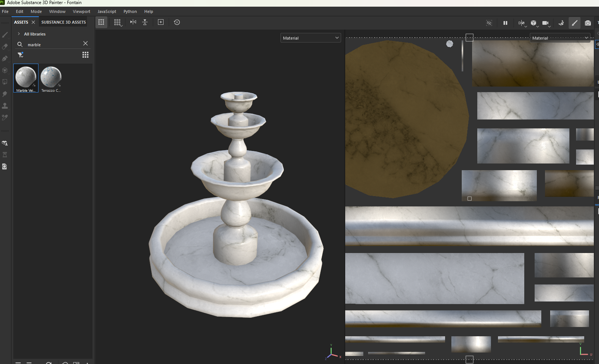The width and height of the screenshot is (599, 364).
Task: Click the circular-arrow reset view icon
Action: click(177, 22)
